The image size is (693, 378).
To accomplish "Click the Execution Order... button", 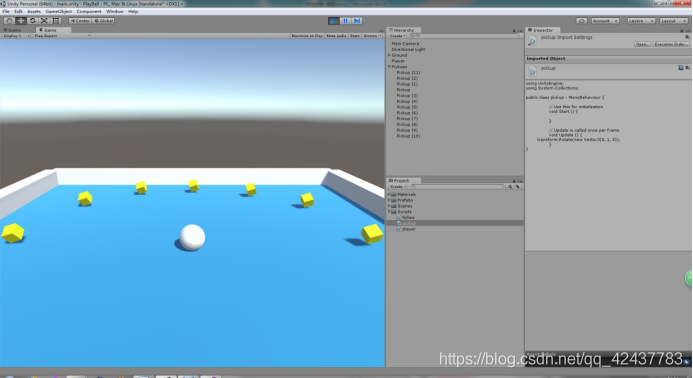I will pos(671,44).
